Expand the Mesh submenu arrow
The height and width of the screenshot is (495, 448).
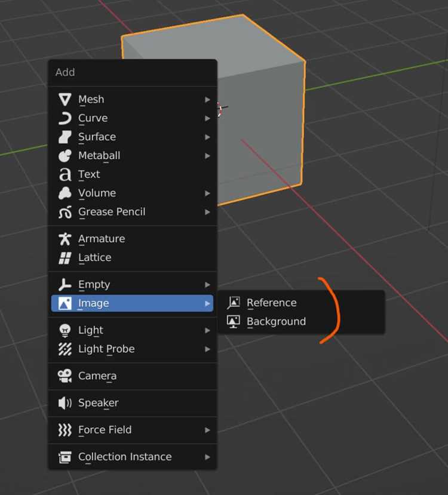pos(207,100)
